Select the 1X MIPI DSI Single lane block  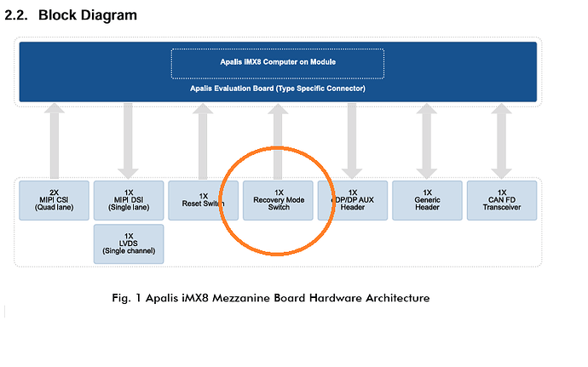[x=129, y=200]
